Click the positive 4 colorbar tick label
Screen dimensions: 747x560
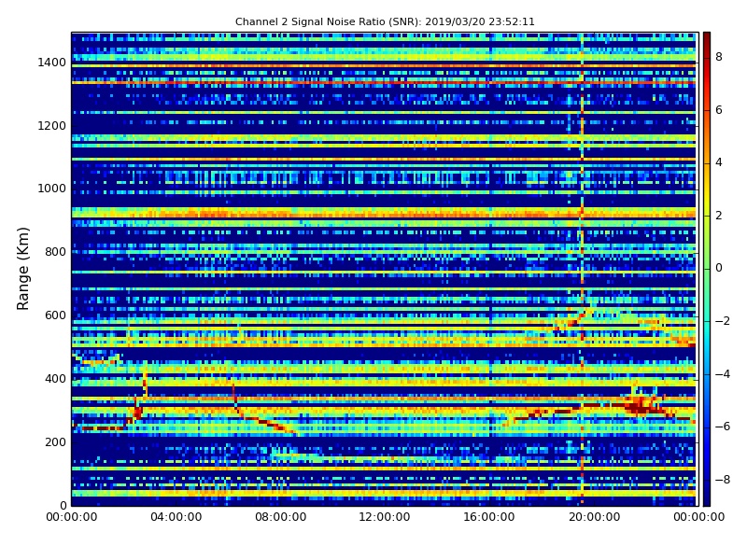719,162
